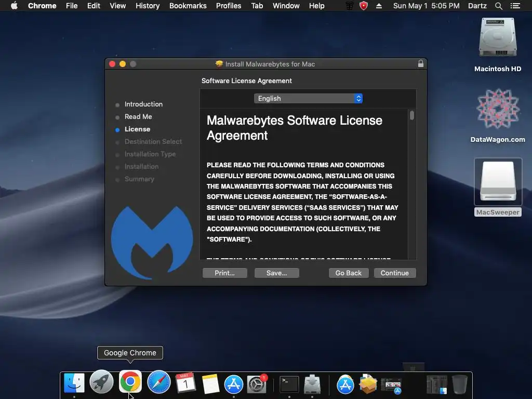Click the license paragraph starting PLEASE READ
This screenshot has height=399, width=532.
click(x=302, y=202)
